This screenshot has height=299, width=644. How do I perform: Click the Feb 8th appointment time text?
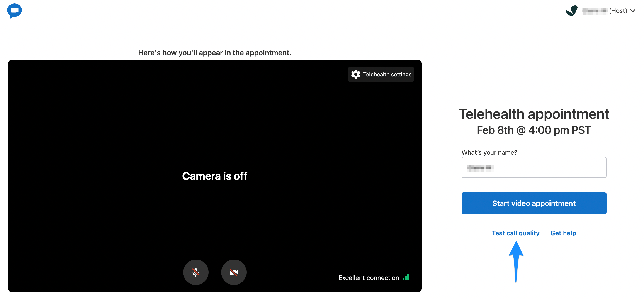[534, 130]
